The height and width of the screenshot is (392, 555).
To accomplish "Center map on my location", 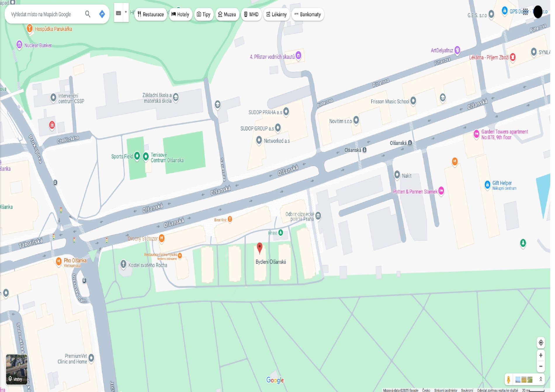I will (541, 343).
